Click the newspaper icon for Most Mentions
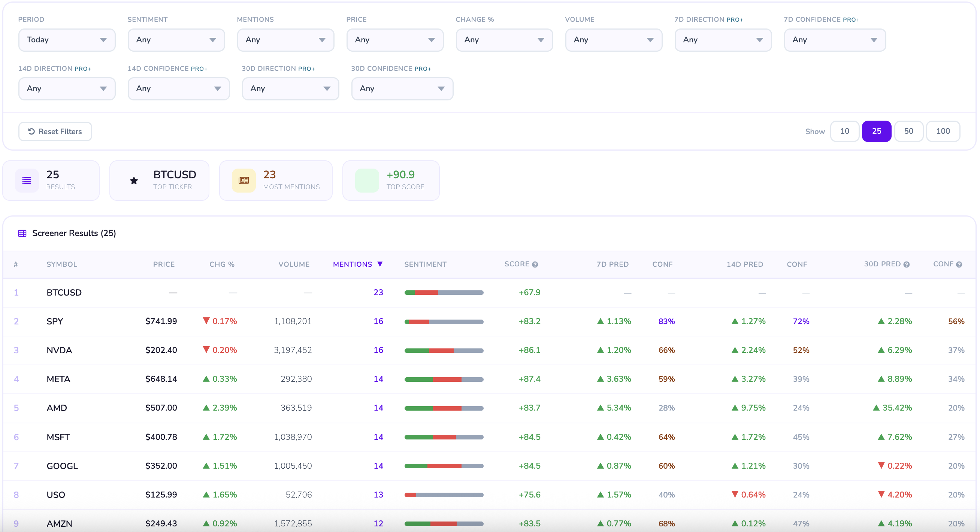This screenshot has width=980, height=532. (244, 180)
